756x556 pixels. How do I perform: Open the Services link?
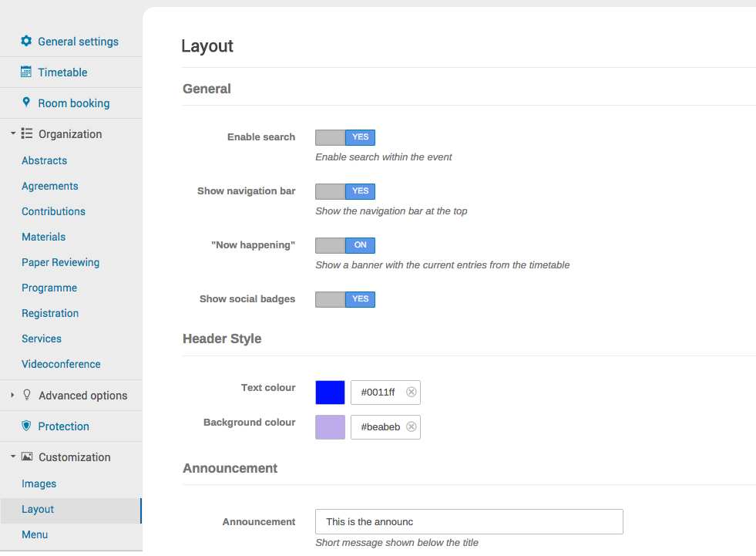click(x=42, y=339)
